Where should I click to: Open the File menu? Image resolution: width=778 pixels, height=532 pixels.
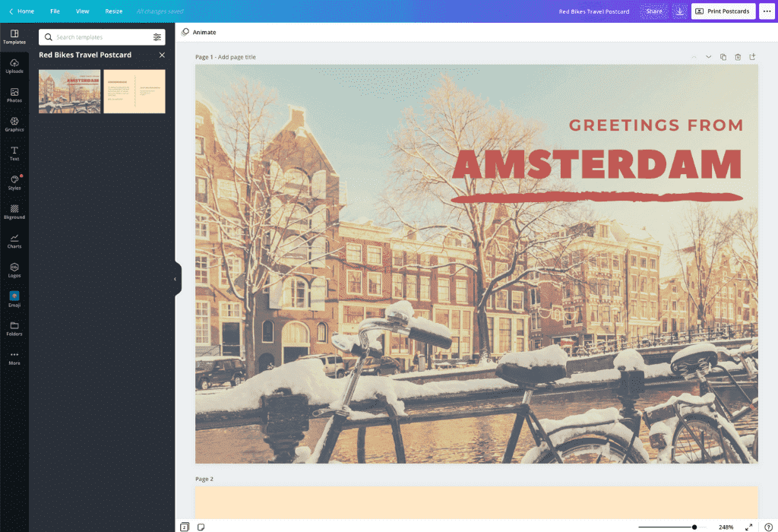tap(55, 11)
